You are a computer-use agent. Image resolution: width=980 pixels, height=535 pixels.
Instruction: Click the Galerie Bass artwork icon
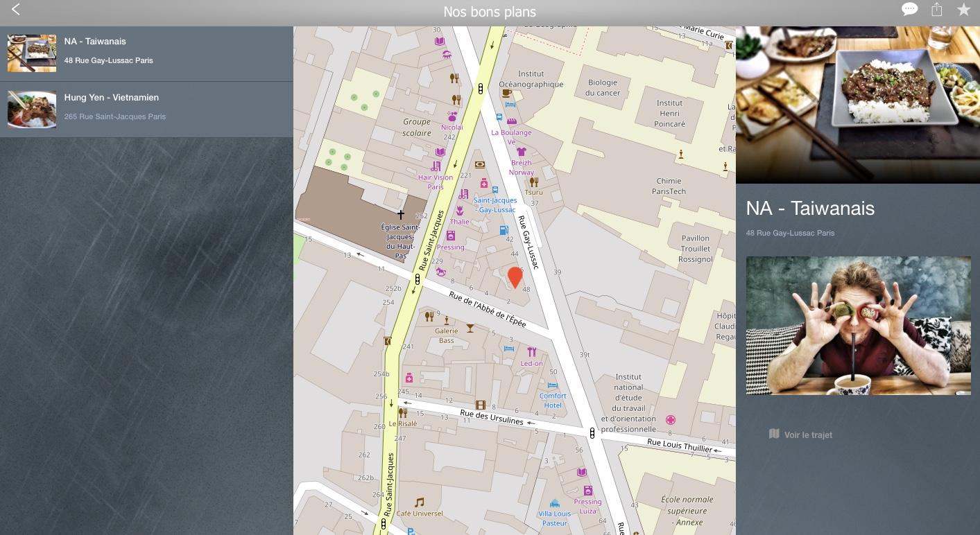(446, 320)
